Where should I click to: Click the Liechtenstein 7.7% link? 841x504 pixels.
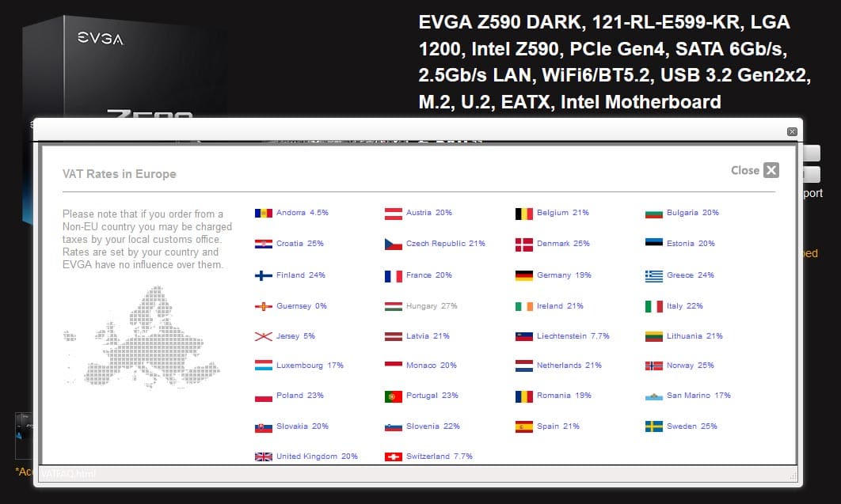click(573, 335)
